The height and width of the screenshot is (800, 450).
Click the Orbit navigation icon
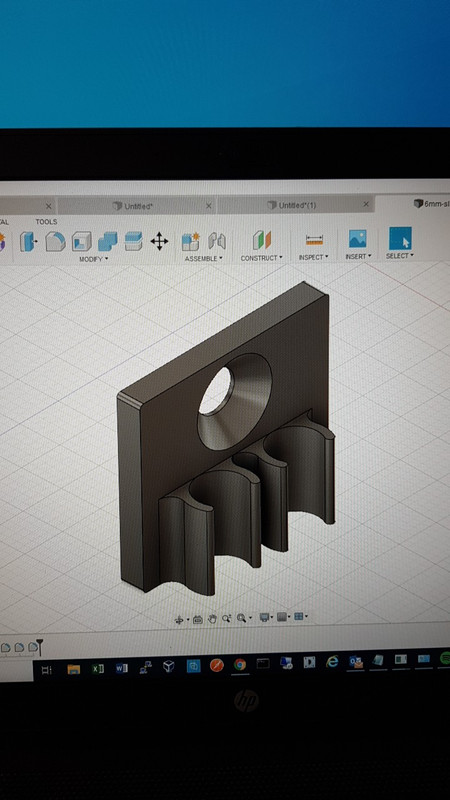click(x=179, y=620)
